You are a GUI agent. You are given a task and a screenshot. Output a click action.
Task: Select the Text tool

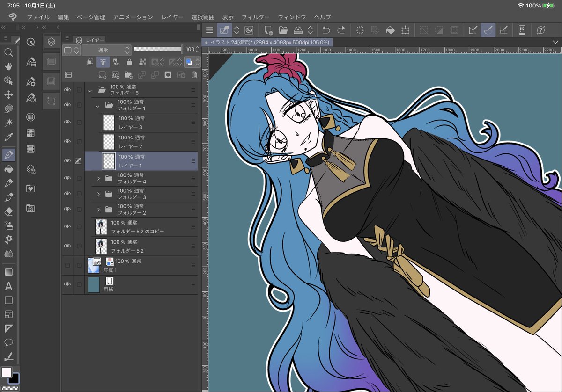pyautogui.click(x=8, y=286)
